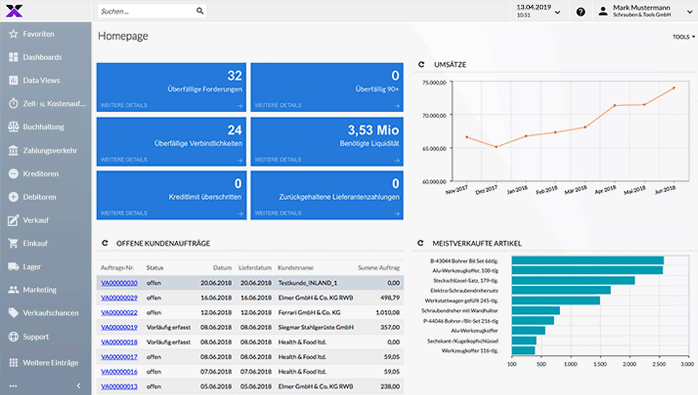The height and width of the screenshot is (395, 698).
Task: Open Verkaufschancen tag icon
Action: (x=13, y=313)
